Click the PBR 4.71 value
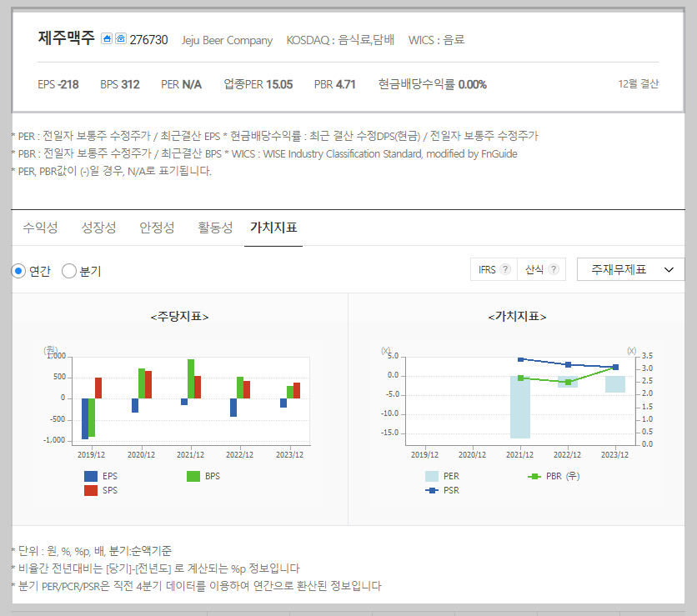The width and height of the screenshot is (697, 616). pyautogui.click(x=334, y=84)
